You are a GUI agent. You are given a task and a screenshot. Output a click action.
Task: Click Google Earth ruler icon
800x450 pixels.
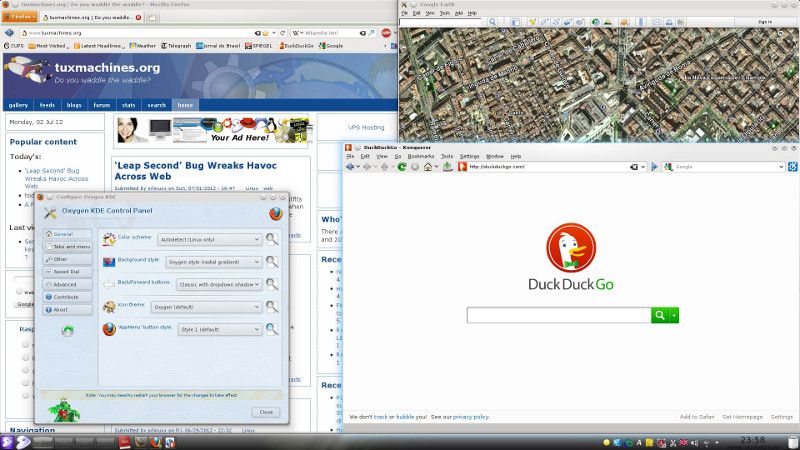tap(641, 22)
